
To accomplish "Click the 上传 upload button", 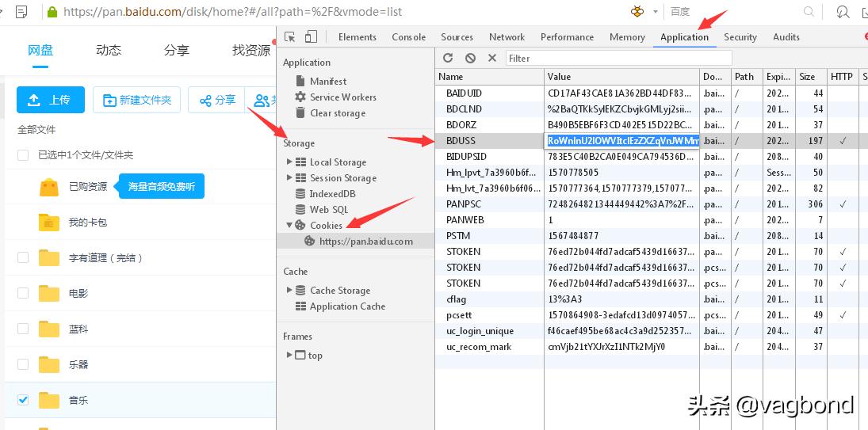I will pyautogui.click(x=51, y=100).
